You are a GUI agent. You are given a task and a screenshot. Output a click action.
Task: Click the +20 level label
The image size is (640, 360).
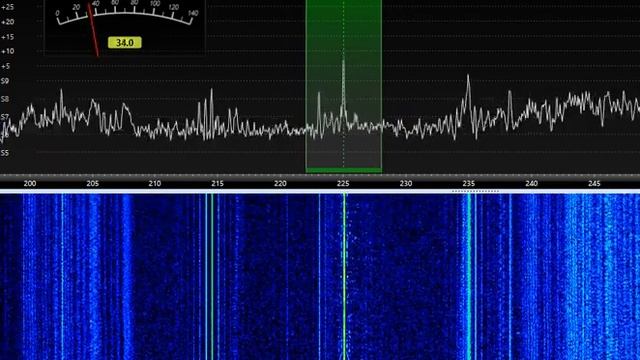click(7, 22)
